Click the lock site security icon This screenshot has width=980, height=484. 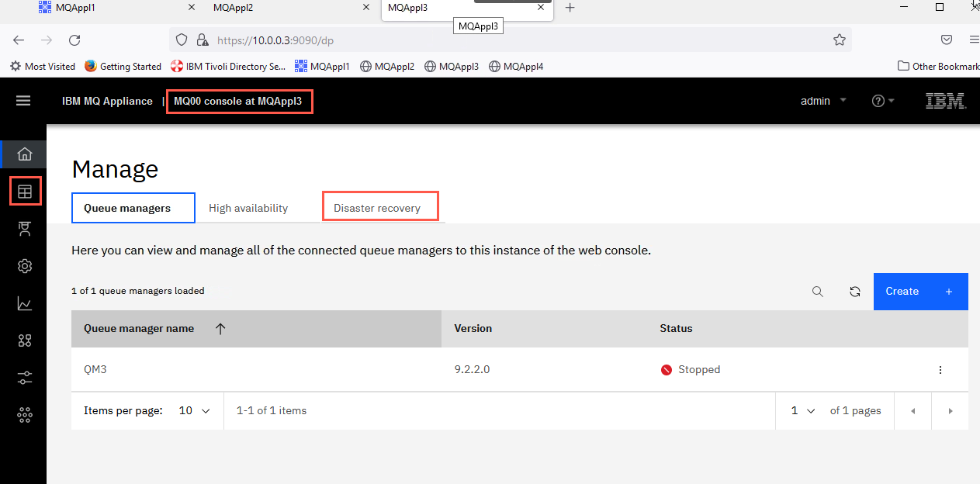coord(203,40)
